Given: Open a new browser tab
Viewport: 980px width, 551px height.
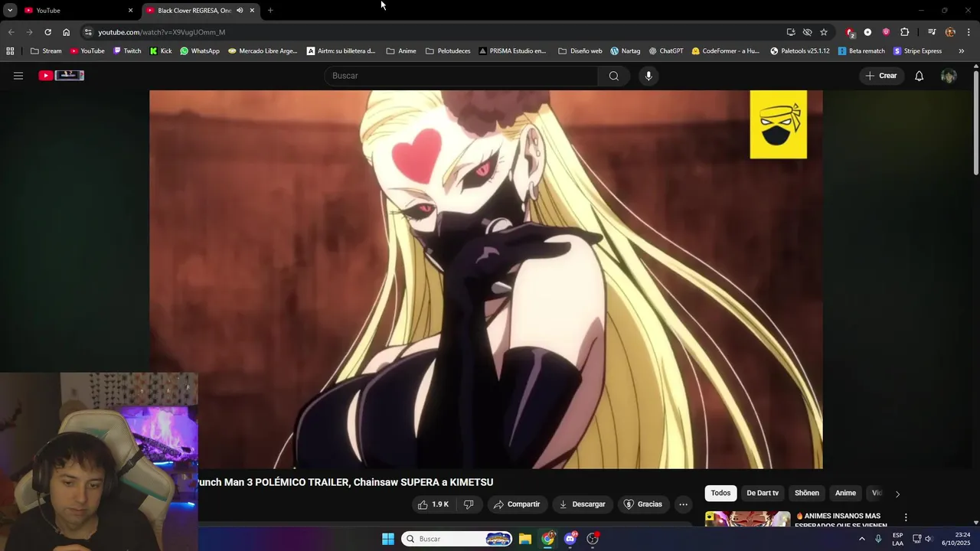Looking at the screenshot, I should [x=270, y=11].
